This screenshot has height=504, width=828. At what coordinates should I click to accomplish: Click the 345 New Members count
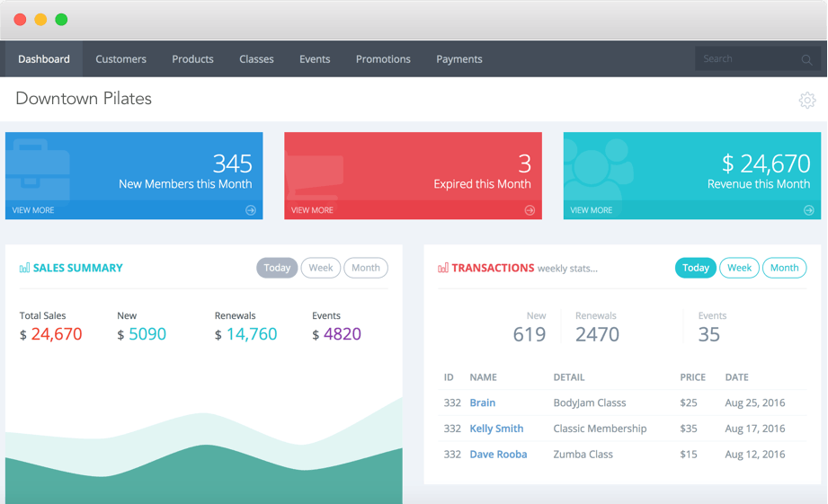pyautogui.click(x=232, y=164)
